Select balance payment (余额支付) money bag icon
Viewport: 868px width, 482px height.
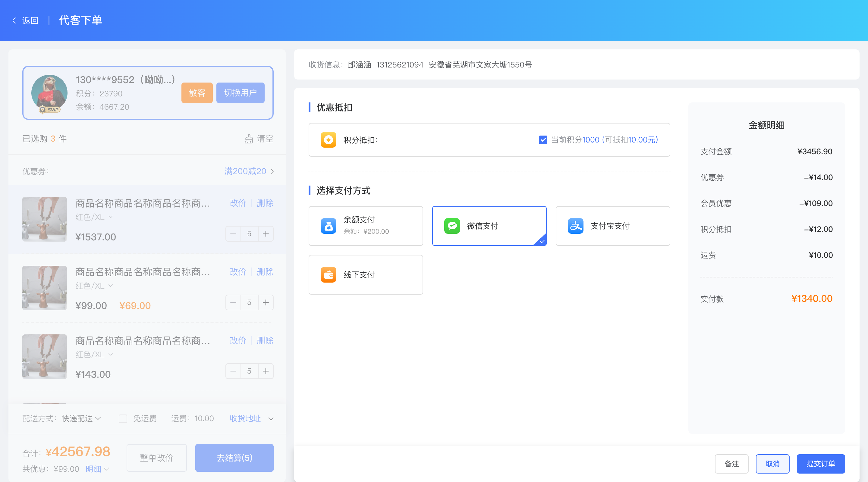click(x=328, y=226)
